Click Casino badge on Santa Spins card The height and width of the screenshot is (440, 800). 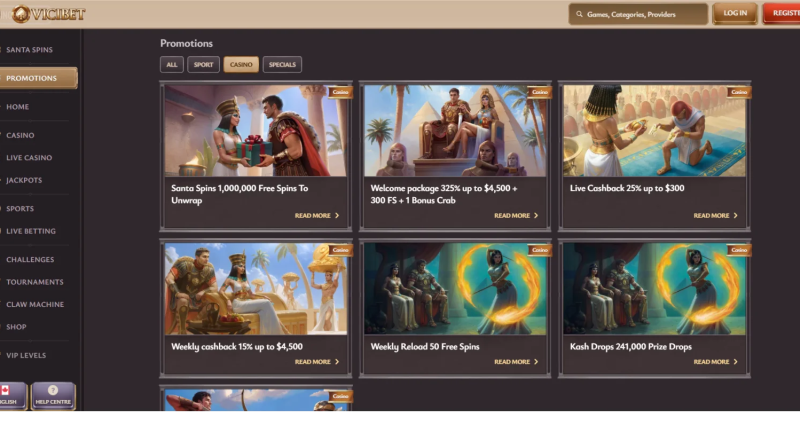(x=340, y=92)
